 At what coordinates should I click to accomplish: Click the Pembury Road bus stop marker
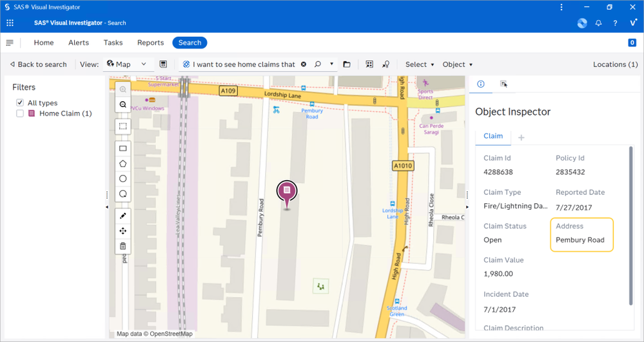pos(312,104)
